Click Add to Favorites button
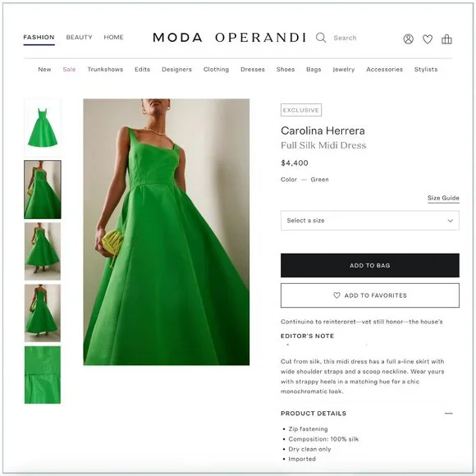Image resolution: width=476 pixels, height=476 pixels. (x=370, y=295)
